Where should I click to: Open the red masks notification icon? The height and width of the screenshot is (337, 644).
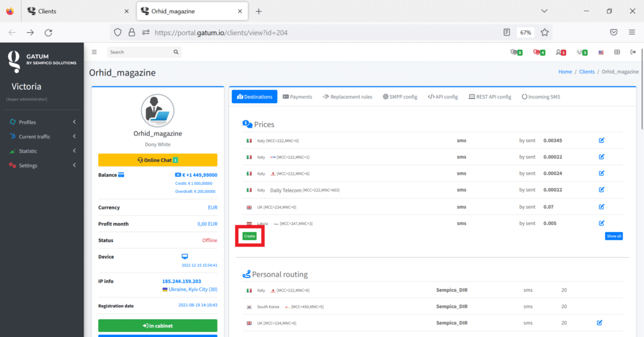(x=539, y=52)
